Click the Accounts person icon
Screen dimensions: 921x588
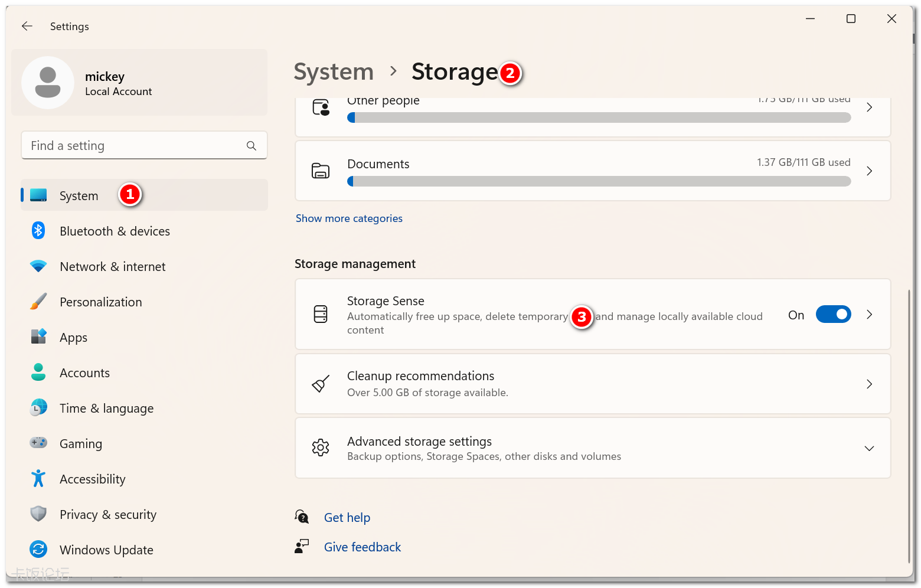click(38, 372)
